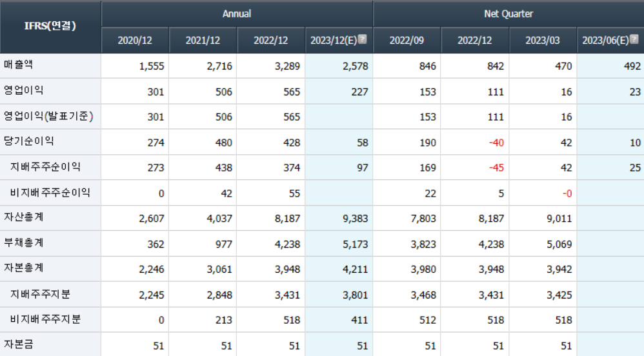Click the red -45 지배주주순이익 value
Screen dimensions: 644x356
pyautogui.click(x=497, y=168)
